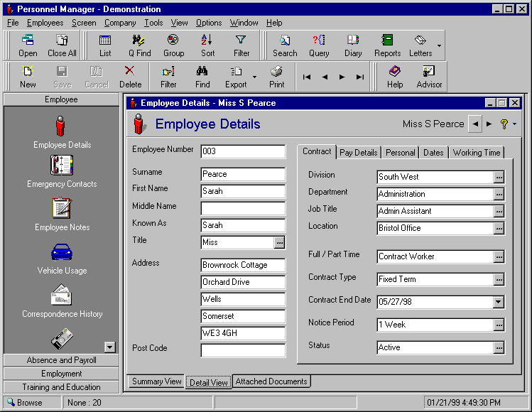Click the binoculars Find icon
Screen dimensions: 532x412
point(202,77)
